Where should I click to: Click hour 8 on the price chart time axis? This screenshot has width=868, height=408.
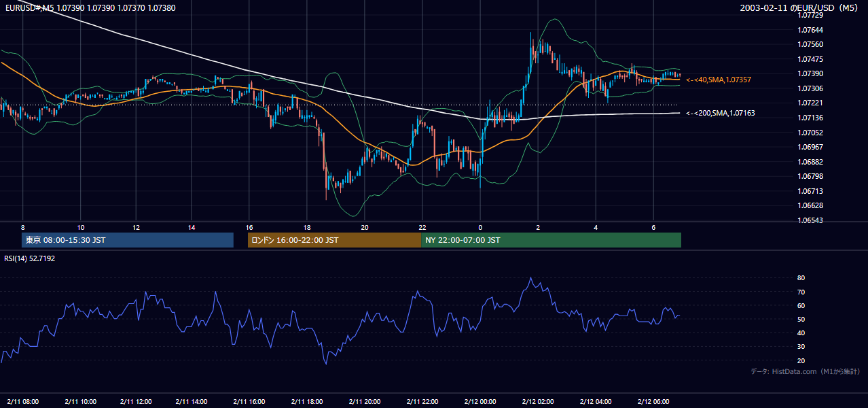point(22,227)
